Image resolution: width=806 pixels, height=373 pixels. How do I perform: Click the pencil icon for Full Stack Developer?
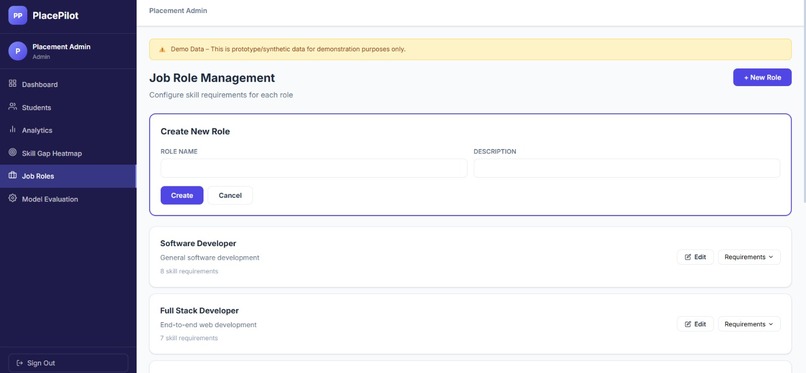(688, 324)
